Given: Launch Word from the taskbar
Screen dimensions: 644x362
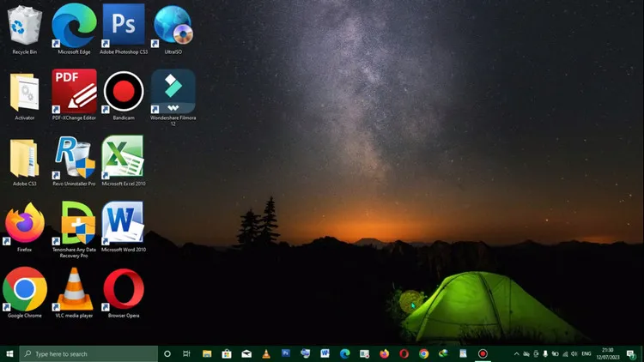Looking at the screenshot, I should coord(325,353).
